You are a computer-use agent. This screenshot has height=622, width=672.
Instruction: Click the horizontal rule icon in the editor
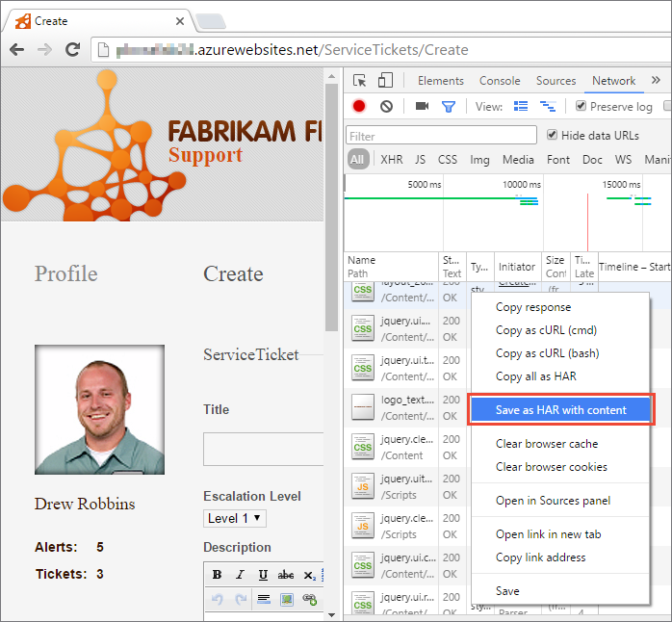(264, 599)
